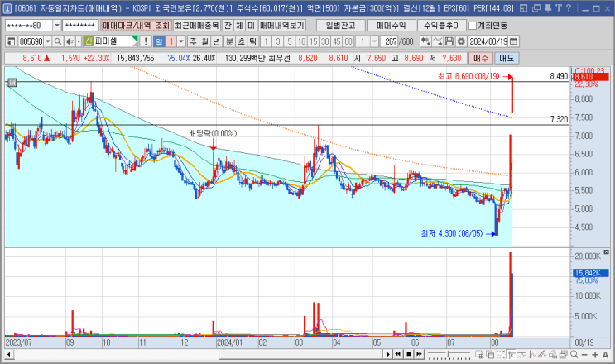Open the 일별잔고 tab button

coord(340,26)
